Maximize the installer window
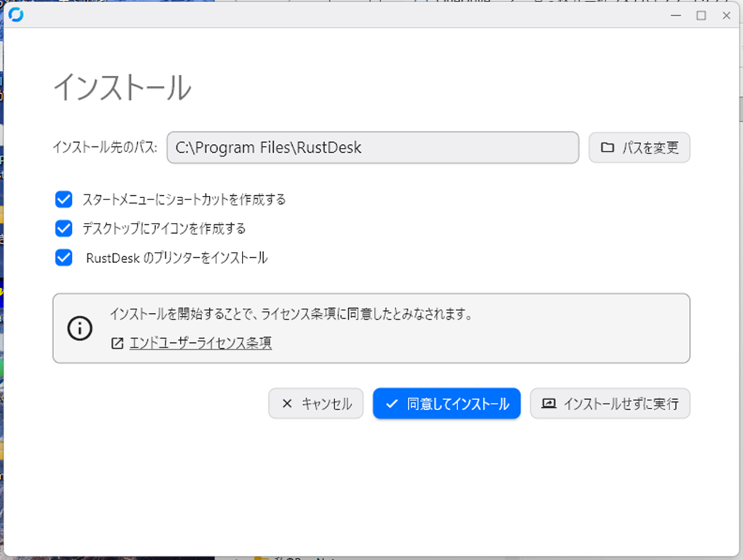The height and width of the screenshot is (560, 743). 701,15
